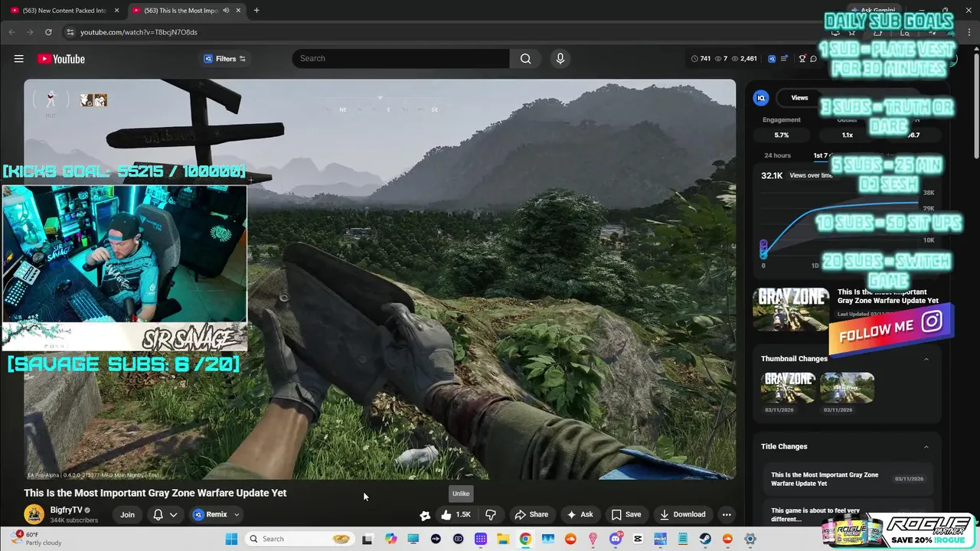The height and width of the screenshot is (551, 980).
Task: Click the icon left of the like button
Action: [425, 515]
